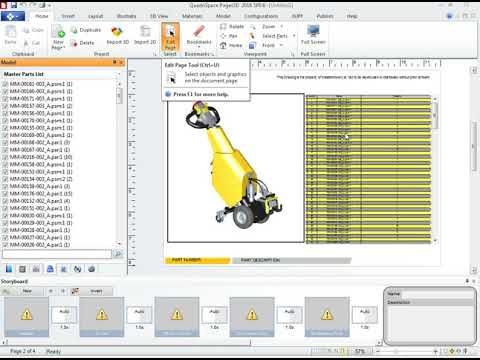Open the Zoom dropdown arrow in Viewpoint group
The width and height of the screenshot is (480, 360).
coord(282,27)
